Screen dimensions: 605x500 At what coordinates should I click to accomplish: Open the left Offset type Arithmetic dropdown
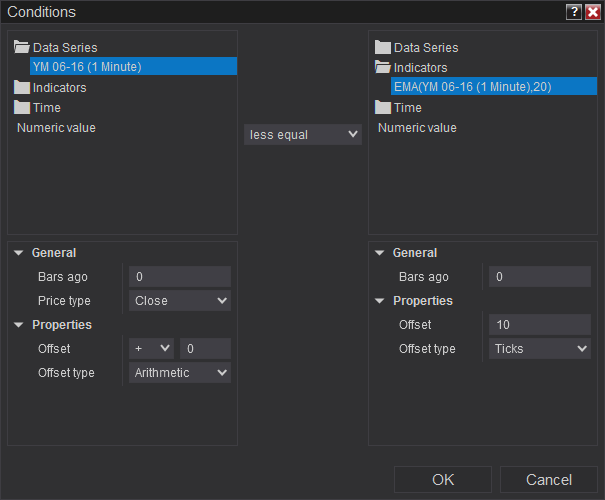pos(180,372)
